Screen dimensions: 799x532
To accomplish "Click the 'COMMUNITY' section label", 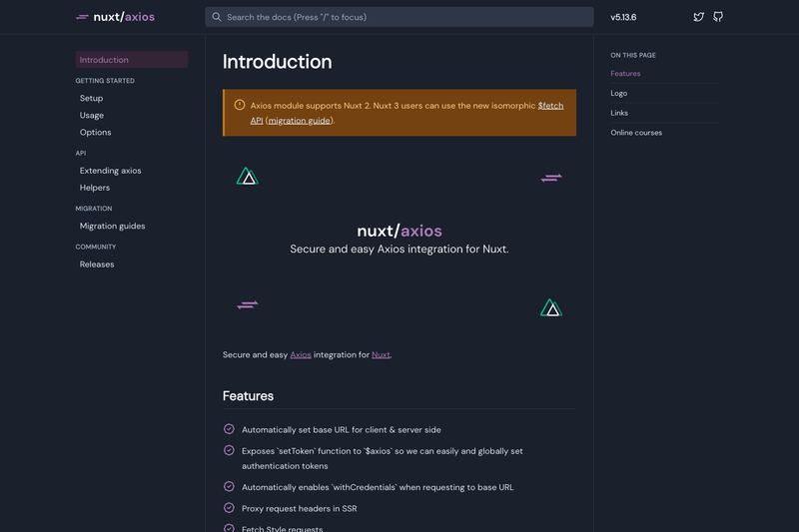I will tap(96, 247).
